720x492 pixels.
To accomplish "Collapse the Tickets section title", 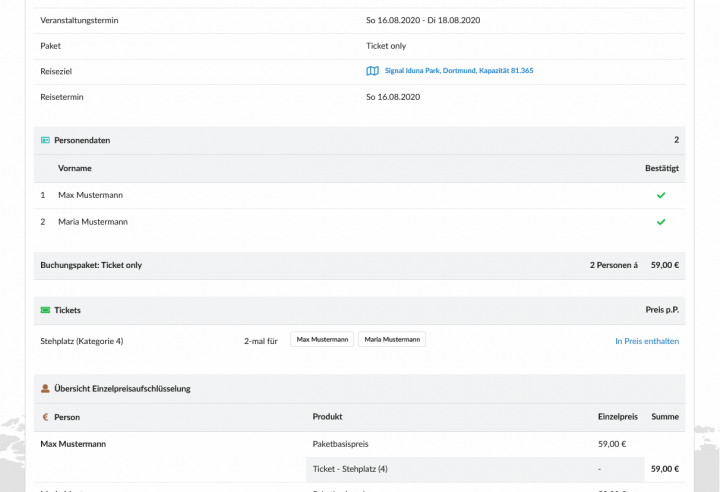I will click(x=68, y=310).
